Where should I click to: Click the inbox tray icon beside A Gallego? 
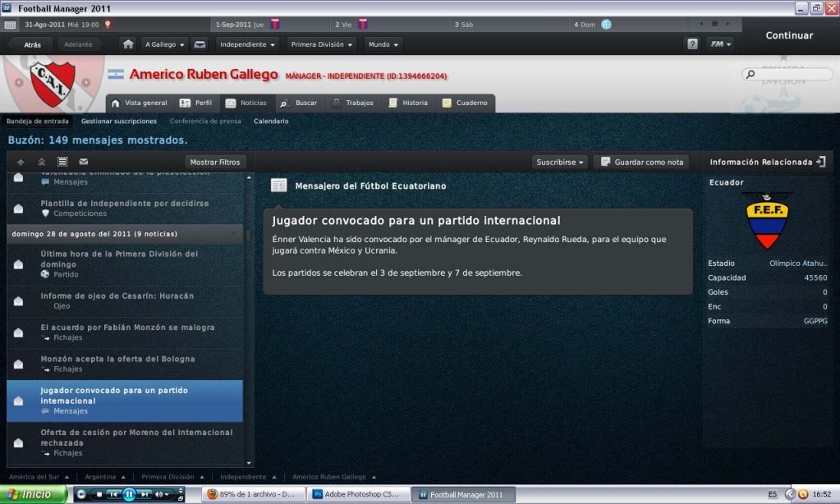tap(200, 44)
